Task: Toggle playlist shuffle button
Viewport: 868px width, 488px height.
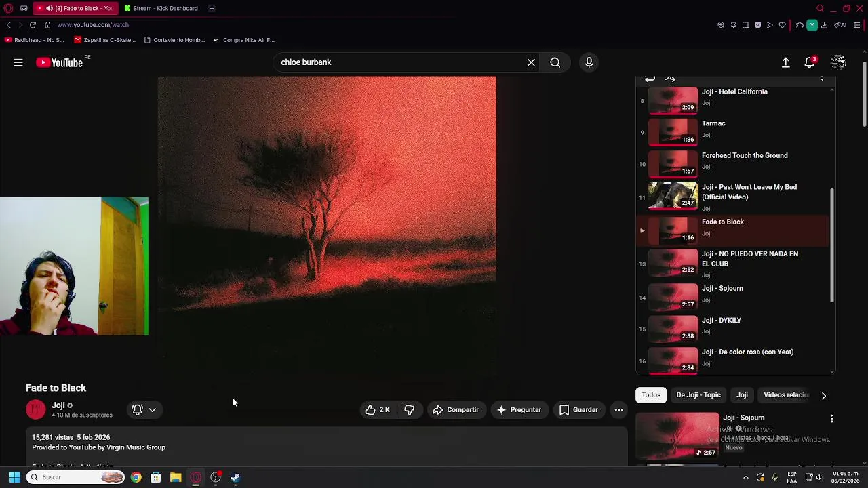Action: [x=670, y=79]
